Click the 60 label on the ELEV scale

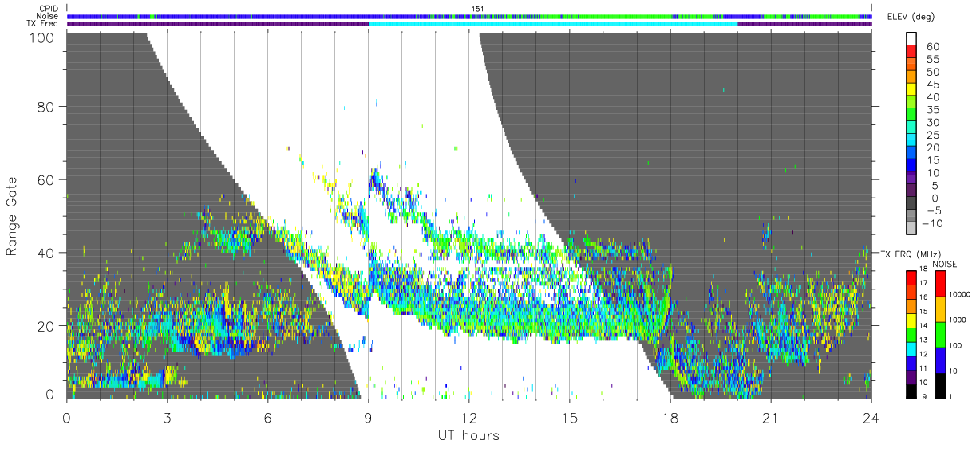(932, 47)
